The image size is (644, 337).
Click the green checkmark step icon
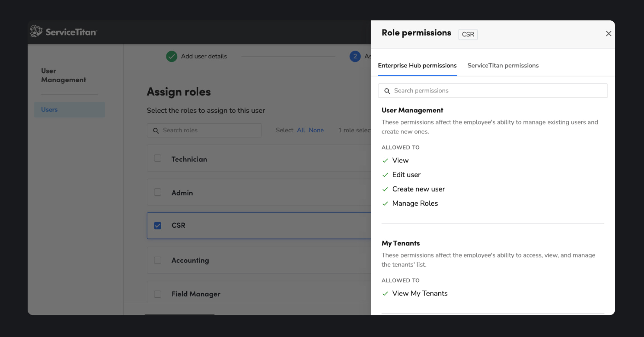pyautogui.click(x=171, y=56)
